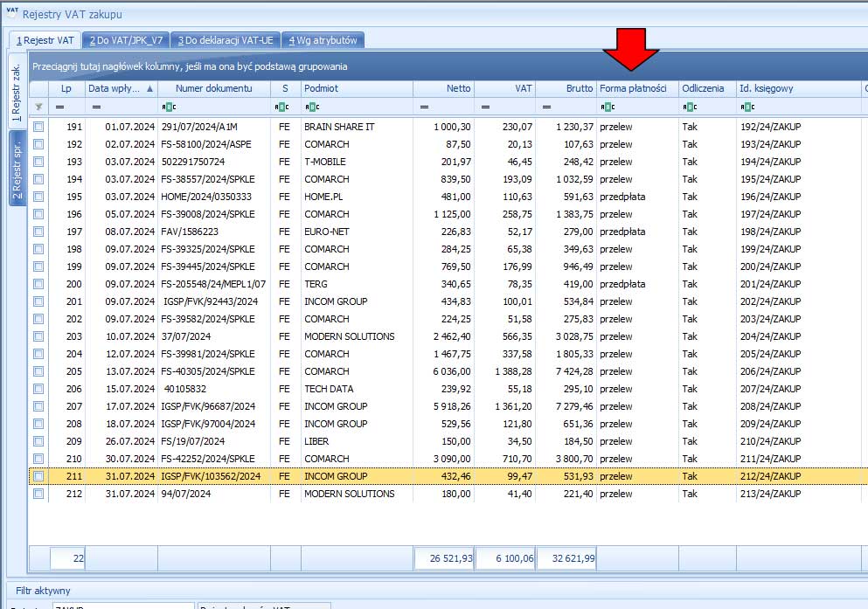Viewport: 868px width, 609px height.
Task: Click accounting ID 213/24/ZAKUP
Action: click(x=771, y=494)
